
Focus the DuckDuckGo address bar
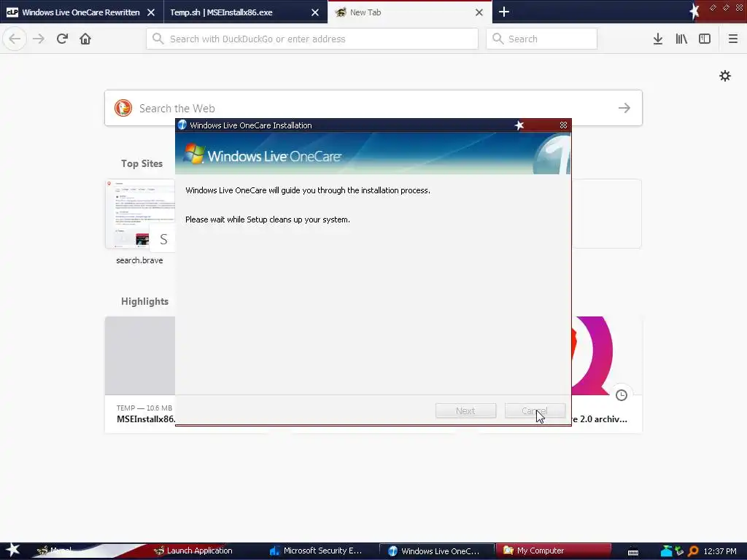click(x=312, y=39)
